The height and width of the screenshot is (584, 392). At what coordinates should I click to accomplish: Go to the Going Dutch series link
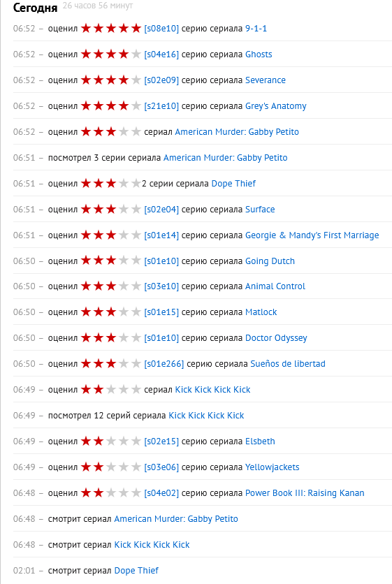[270, 261]
